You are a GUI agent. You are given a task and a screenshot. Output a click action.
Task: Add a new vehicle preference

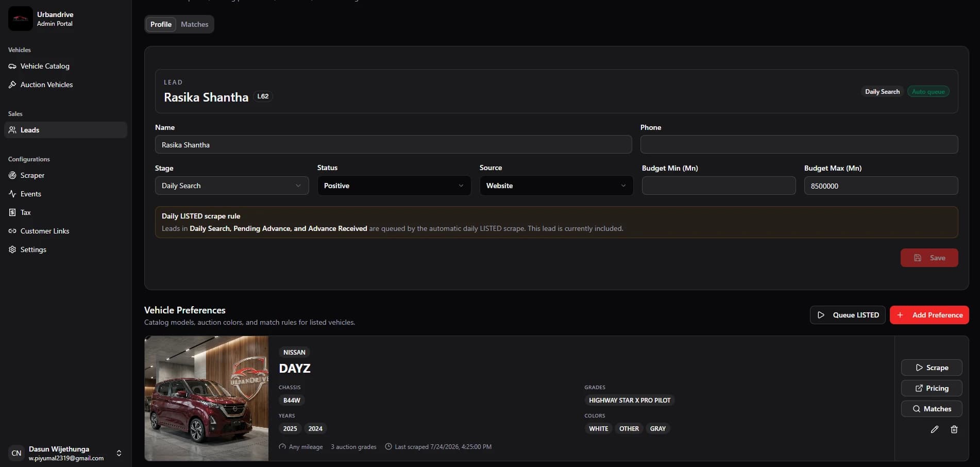[x=929, y=315]
